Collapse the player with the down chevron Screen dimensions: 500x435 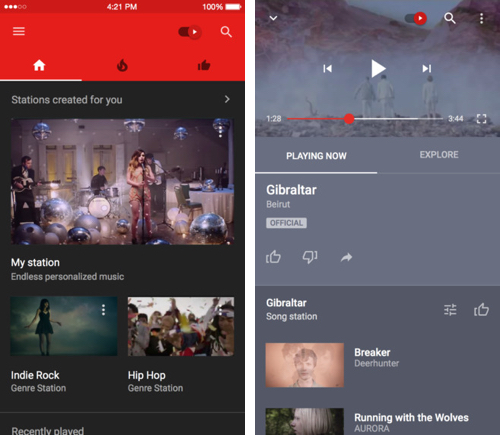pyautogui.click(x=273, y=18)
